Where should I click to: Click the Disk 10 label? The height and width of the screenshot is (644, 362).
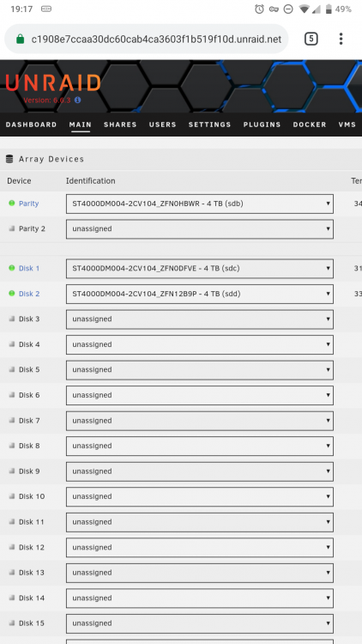[32, 496]
